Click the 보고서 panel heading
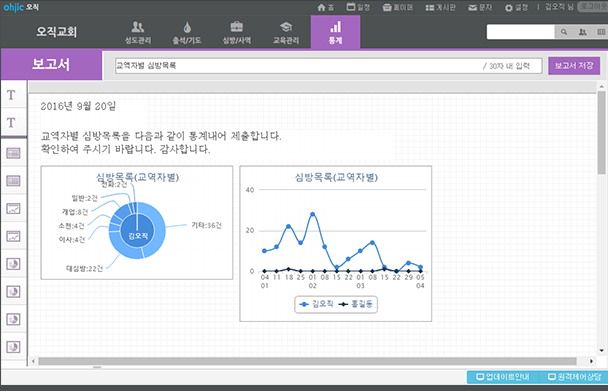 pos(51,64)
